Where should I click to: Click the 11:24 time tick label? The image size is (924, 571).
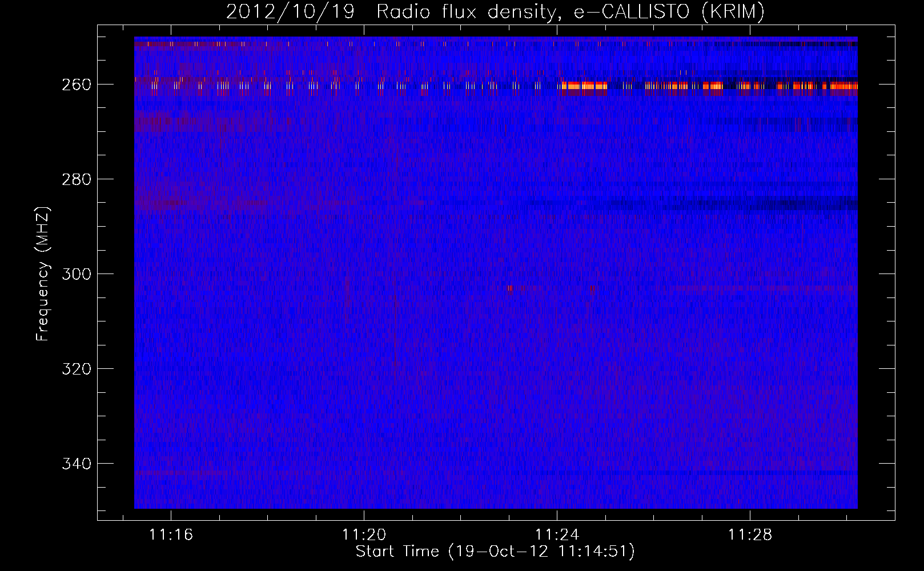[x=557, y=535]
